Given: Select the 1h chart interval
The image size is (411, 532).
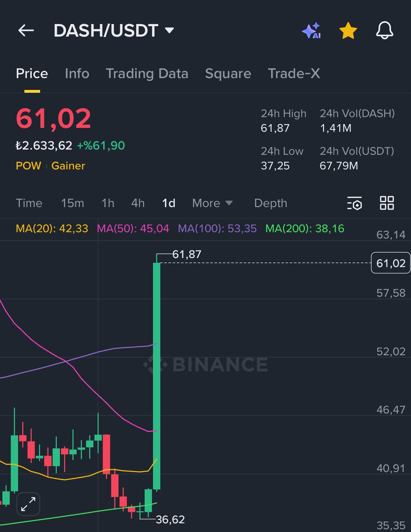Looking at the screenshot, I should pos(108,203).
